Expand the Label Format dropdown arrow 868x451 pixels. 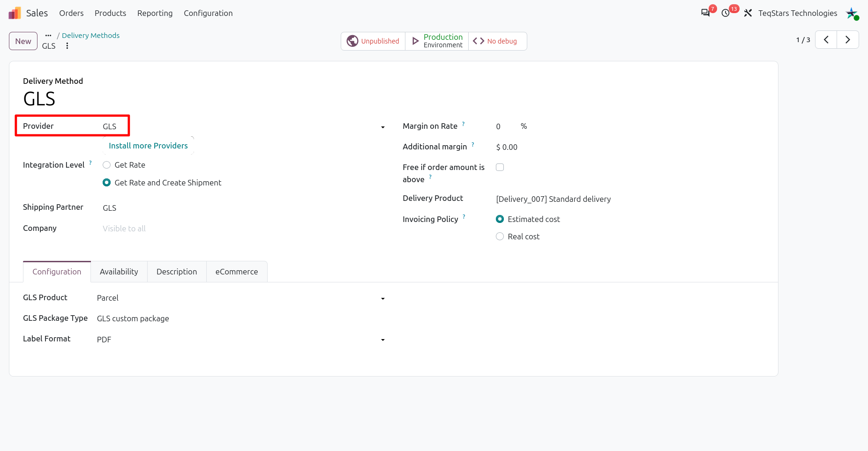coord(383,340)
